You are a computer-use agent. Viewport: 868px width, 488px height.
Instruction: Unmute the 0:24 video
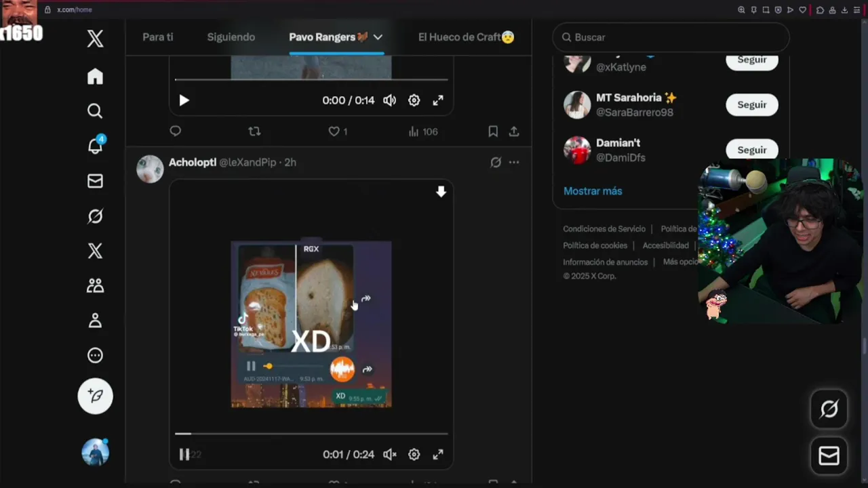click(389, 455)
